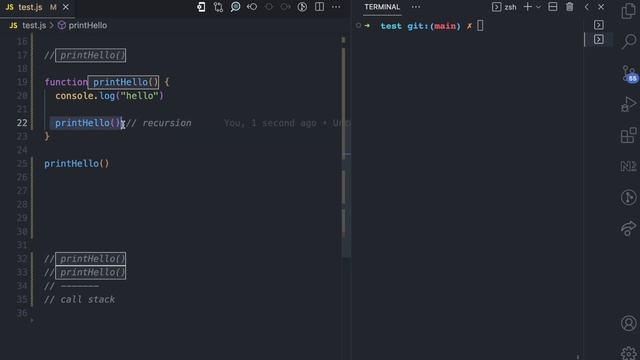Split the terminal pane
The width and height of the screenshot is (640, 360).
tap(553, 7)
